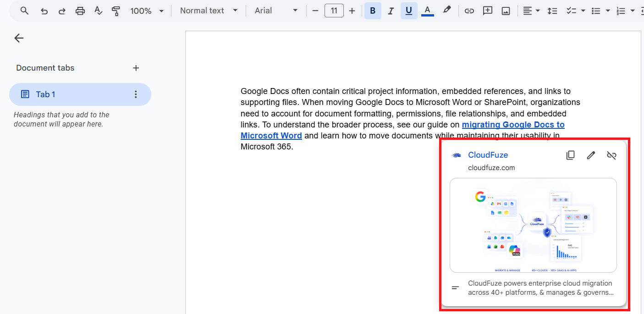This screenshot has width=644, height=314.
Task: Go back using the left arrow
Action: pos(19,38)
